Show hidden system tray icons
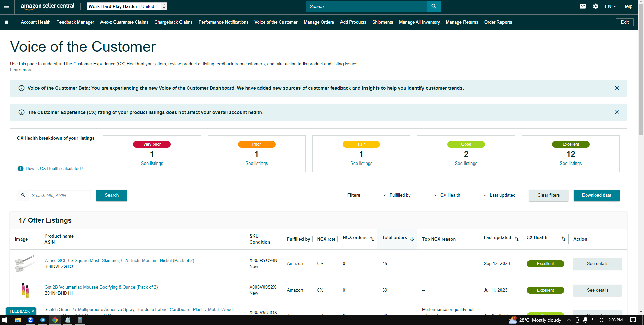The width and height of the screenshot is (644, 325). click(x=569, y=320)
